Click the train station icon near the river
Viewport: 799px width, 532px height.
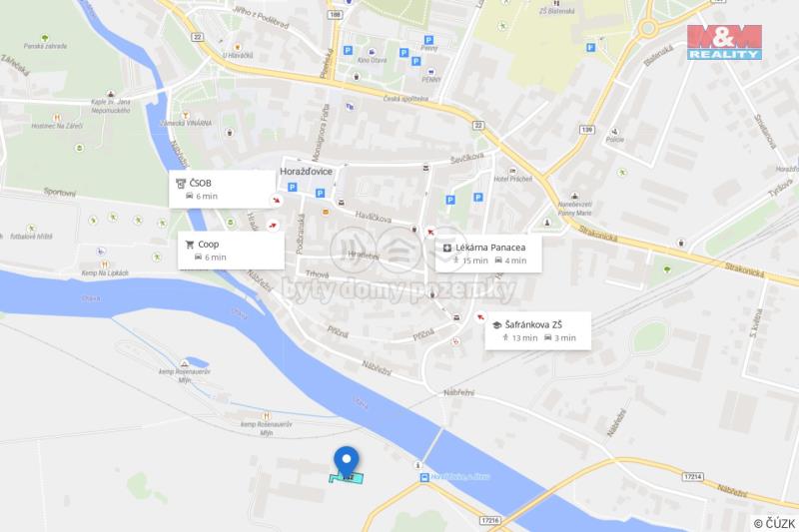pyautogui.click(x=423, y=477)
